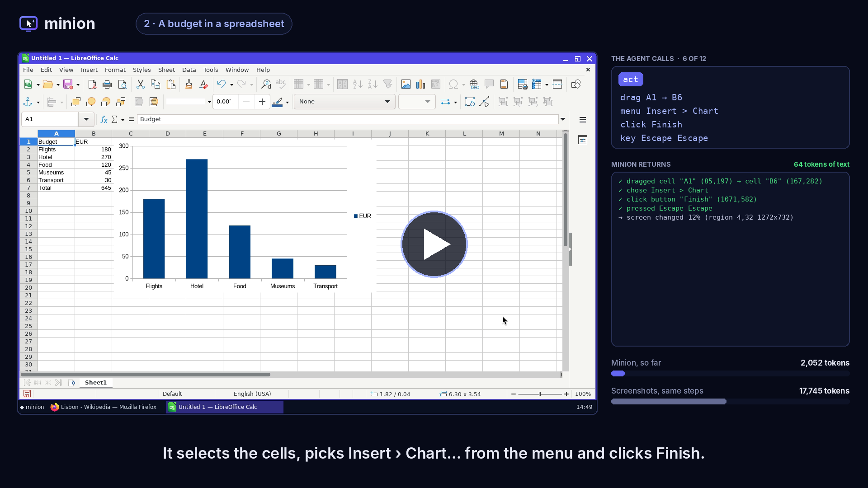Click the Undo arrow icon
This screenshot has height=488, width=868.
(221, 84)
